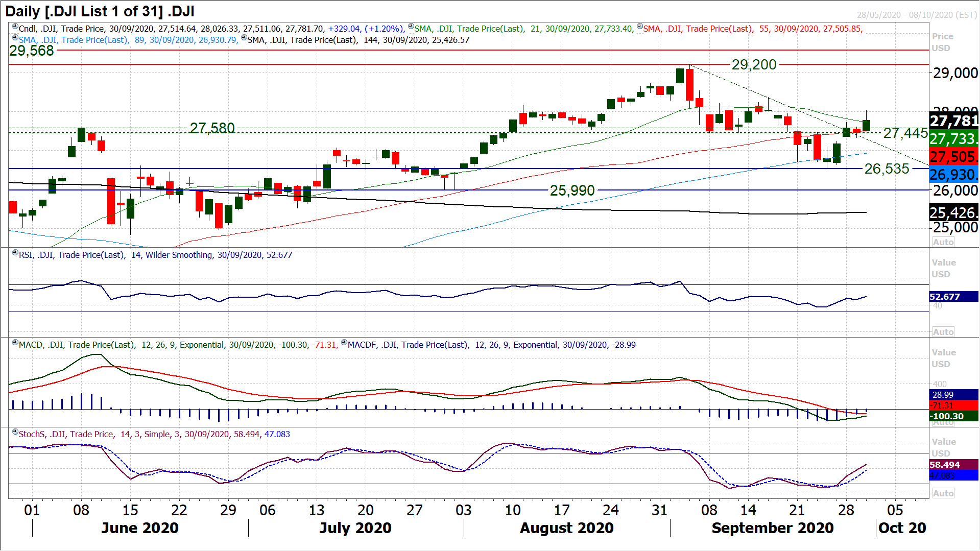Click the 25,000 price axis label
980x551 pixels.
click(x=955, y=227)
